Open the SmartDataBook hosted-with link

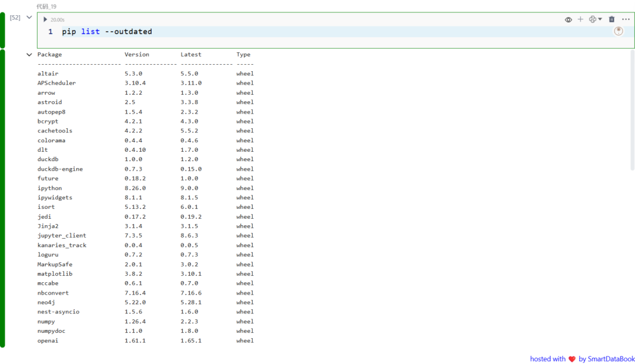[x=582, y=359]
